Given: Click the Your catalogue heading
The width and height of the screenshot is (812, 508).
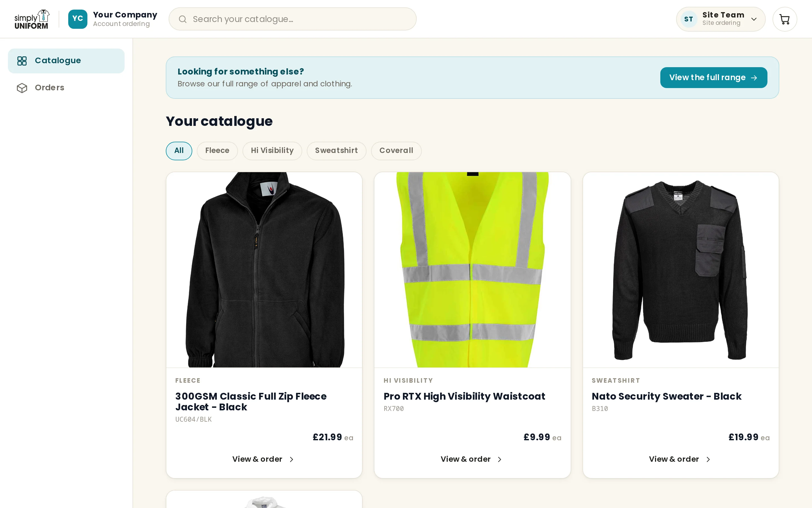Looking at the screenshot, I should (x=219, y=122).
